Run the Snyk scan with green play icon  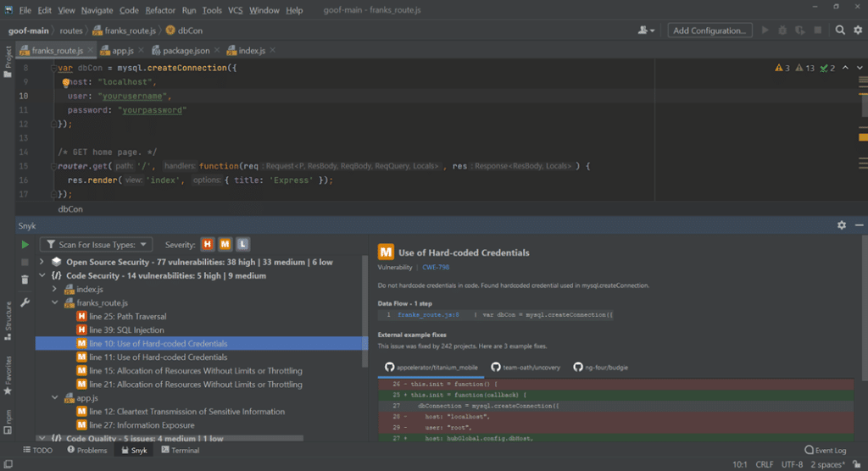pos(25,245)
